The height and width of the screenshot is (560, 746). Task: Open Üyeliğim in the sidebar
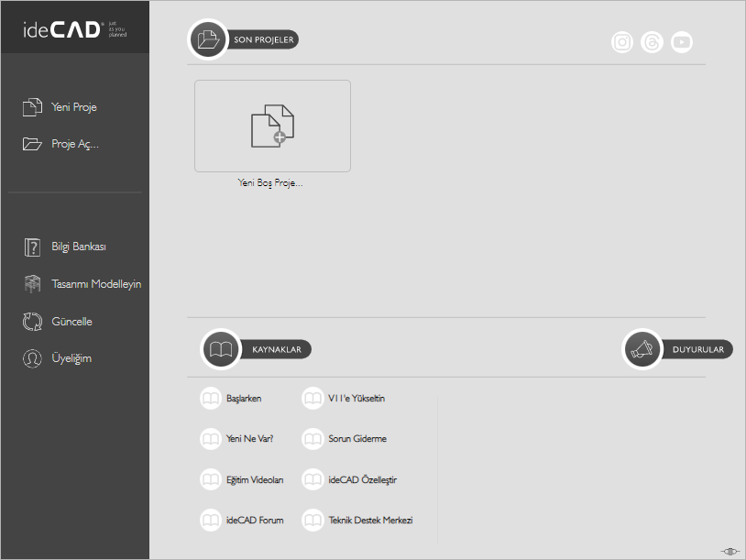point(71,358)
